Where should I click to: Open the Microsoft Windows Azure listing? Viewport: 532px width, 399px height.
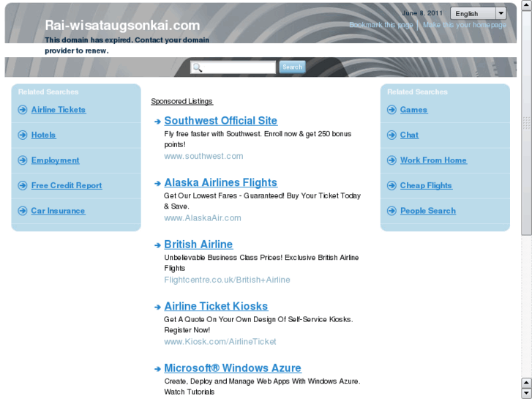pyautogui.click(x=233, y=368)
